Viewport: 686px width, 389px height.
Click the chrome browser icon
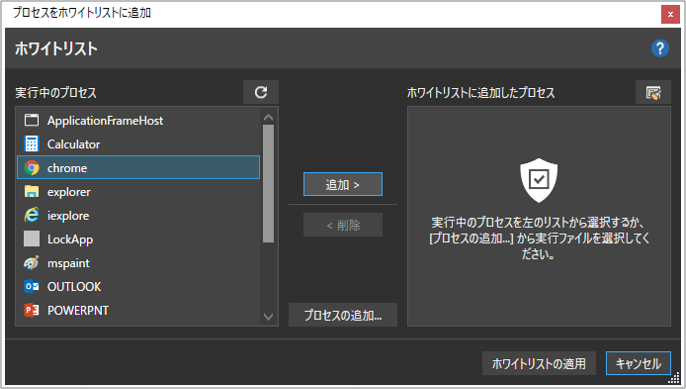tap(32, 168)
